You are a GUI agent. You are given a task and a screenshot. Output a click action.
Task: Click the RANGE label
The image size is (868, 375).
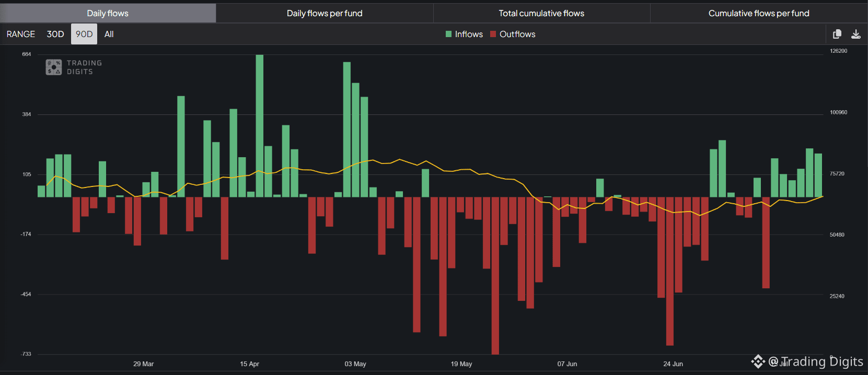click(x=21, y=34)
